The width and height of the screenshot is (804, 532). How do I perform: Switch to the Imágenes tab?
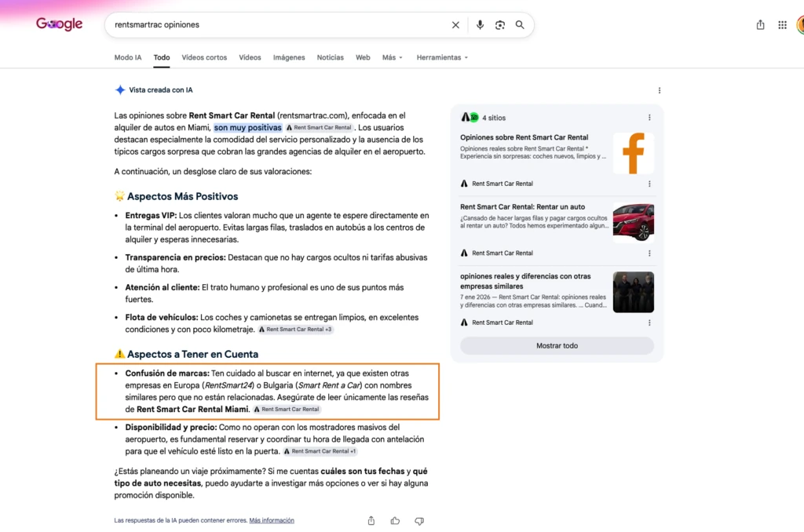point(289,57)
